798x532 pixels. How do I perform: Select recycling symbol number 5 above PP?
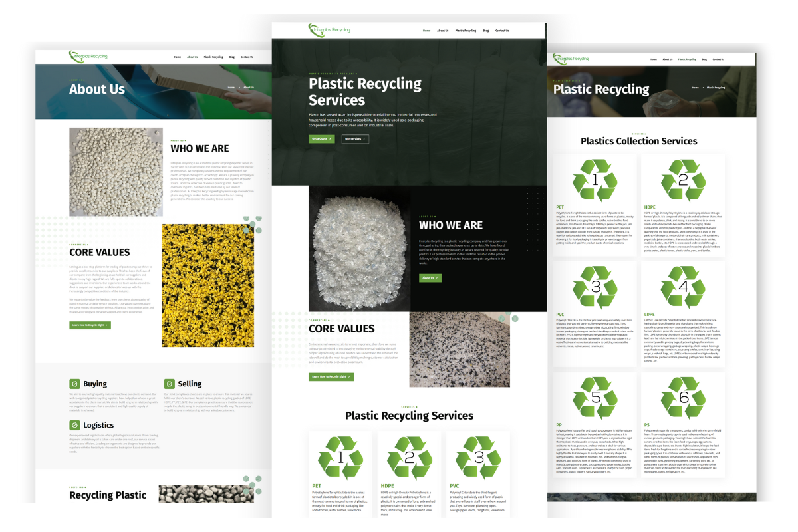click(595, 397)
